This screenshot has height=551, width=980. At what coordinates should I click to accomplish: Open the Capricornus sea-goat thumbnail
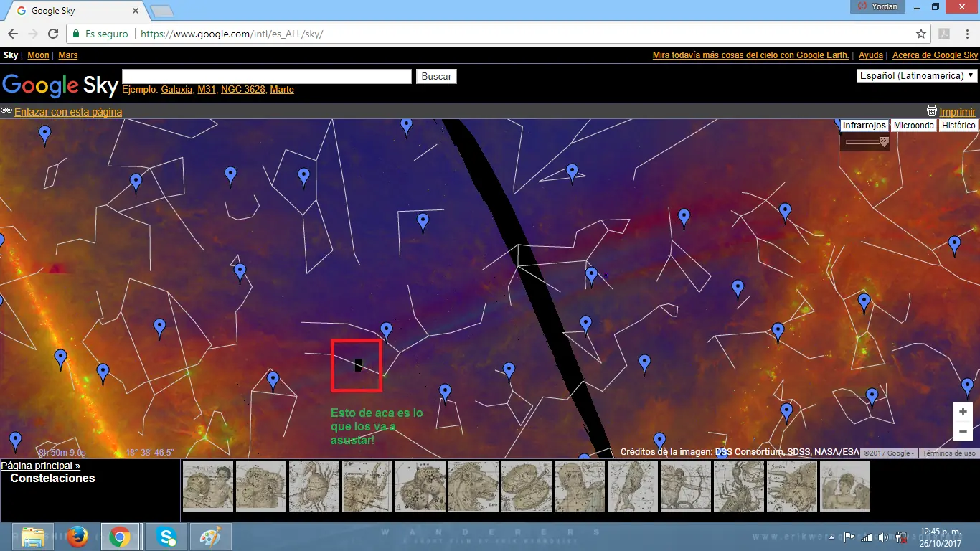click(367, 486)
